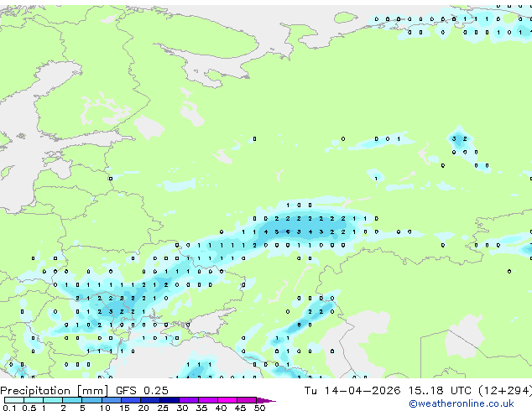
Task: Click the 0.1–0.5 mm legend color swatch
Action: click(x=14, y=400)
